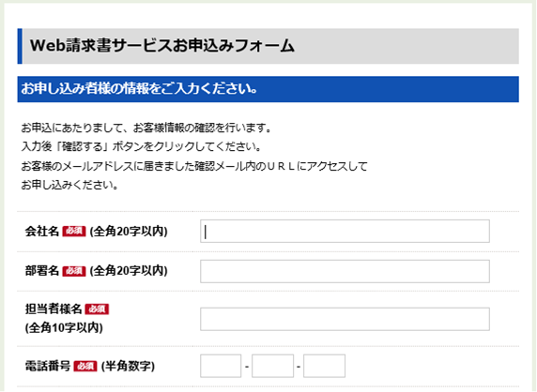Click the 必須 badge beside 部署名
The image size is (537, 392).
pyautogui.click(x=74, y=271)
